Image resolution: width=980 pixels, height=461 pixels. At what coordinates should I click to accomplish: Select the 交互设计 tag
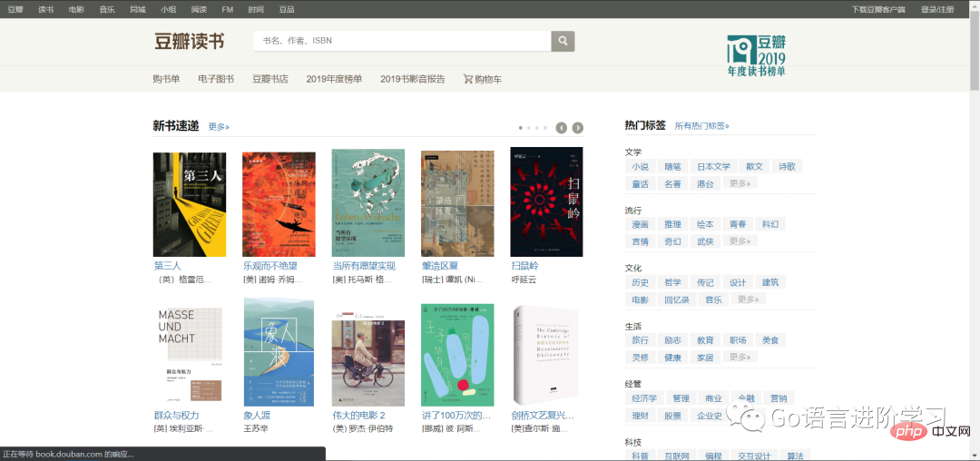pos(754,456)
